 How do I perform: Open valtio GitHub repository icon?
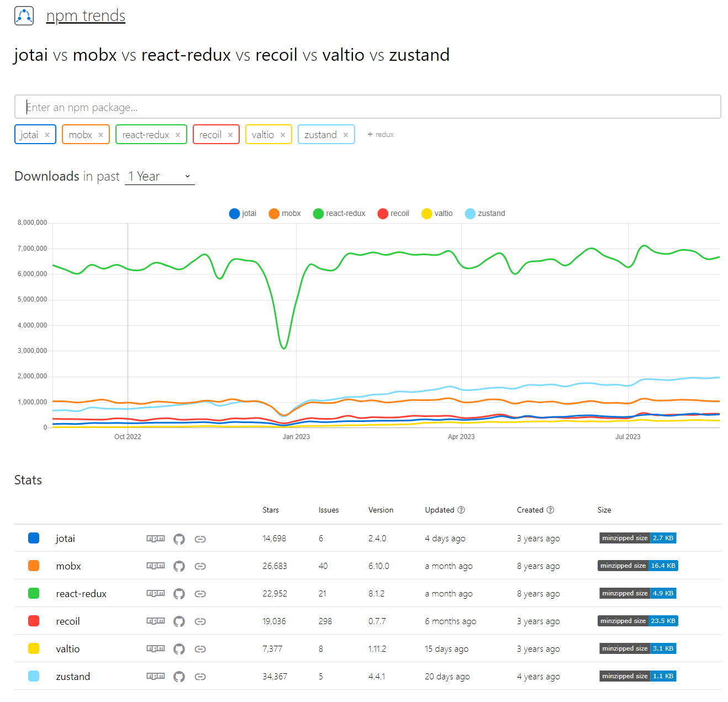(179, 650)
